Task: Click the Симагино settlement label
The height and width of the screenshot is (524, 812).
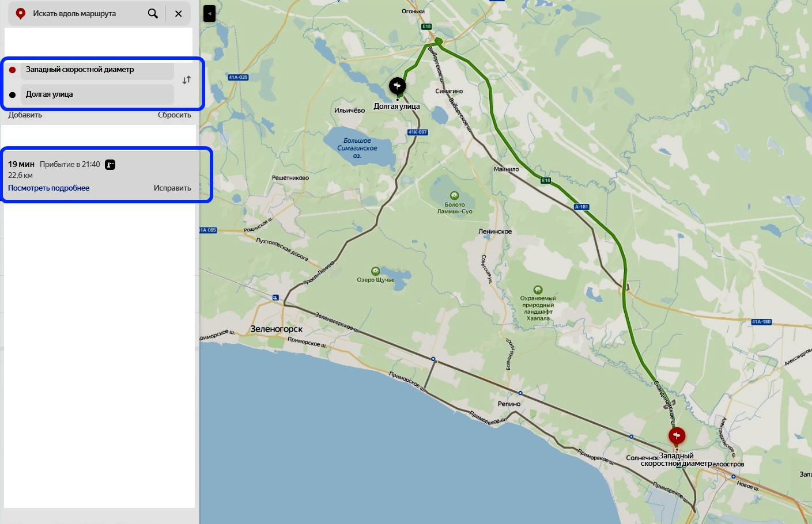Action: click(x=449, y=91)
